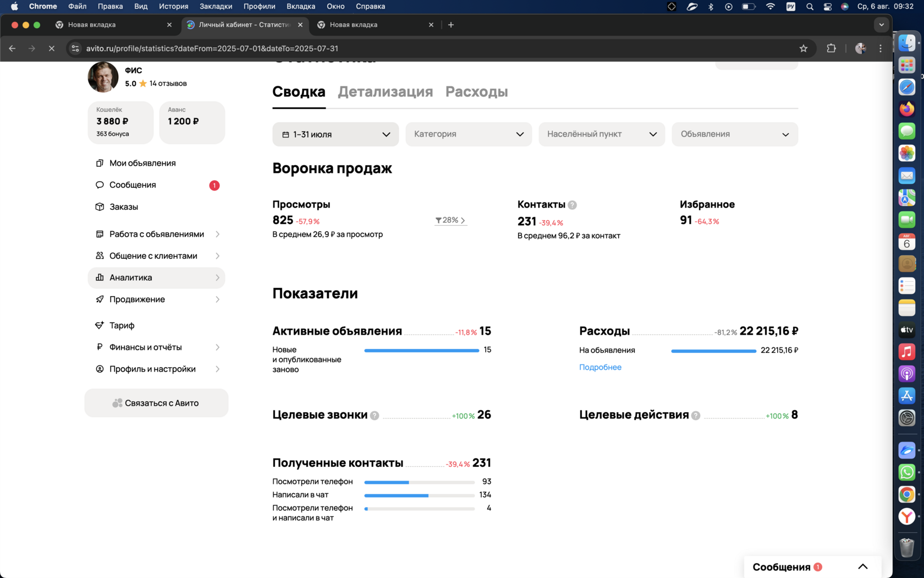Open the Закладки menu in menu bar

tap(216, 7)
